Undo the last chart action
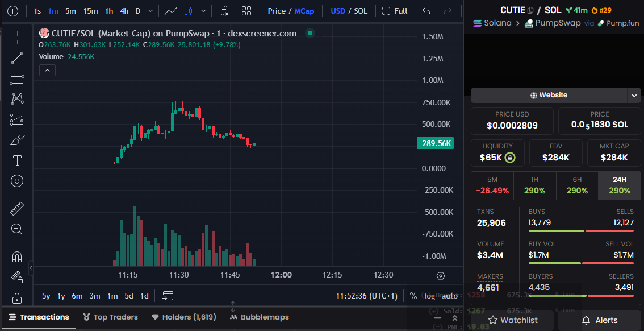This screenshot has width=644, height=331. 426,11
